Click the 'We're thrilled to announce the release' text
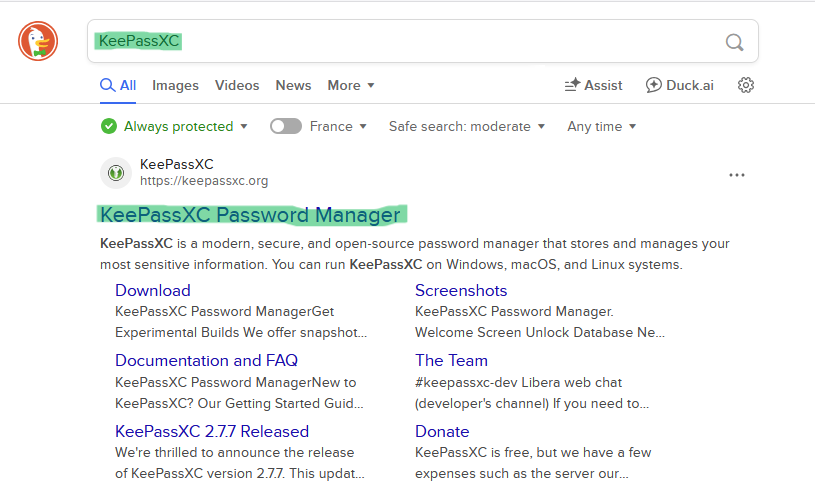815x501 pixels. click(x=234, y=452)
